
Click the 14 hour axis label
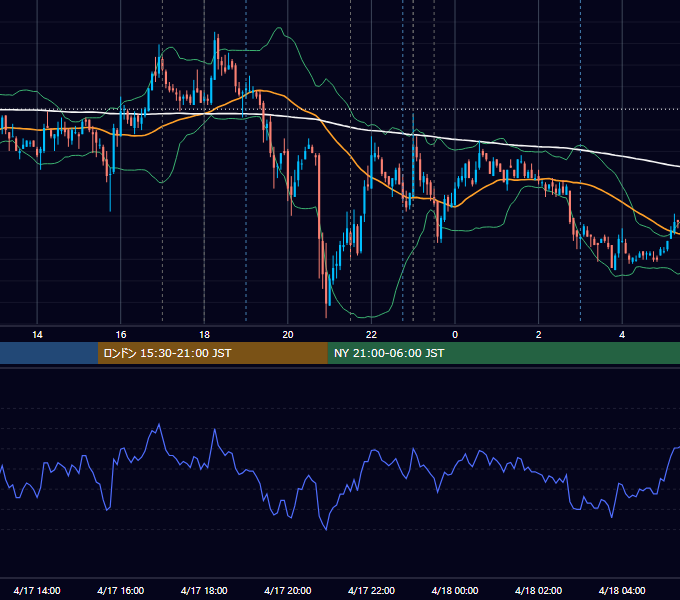point(37,335)
